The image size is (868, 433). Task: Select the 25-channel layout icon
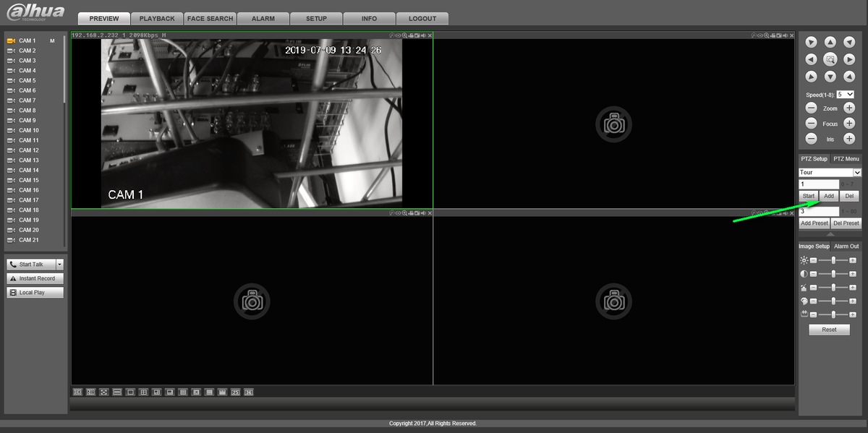[x=235, y=392]
